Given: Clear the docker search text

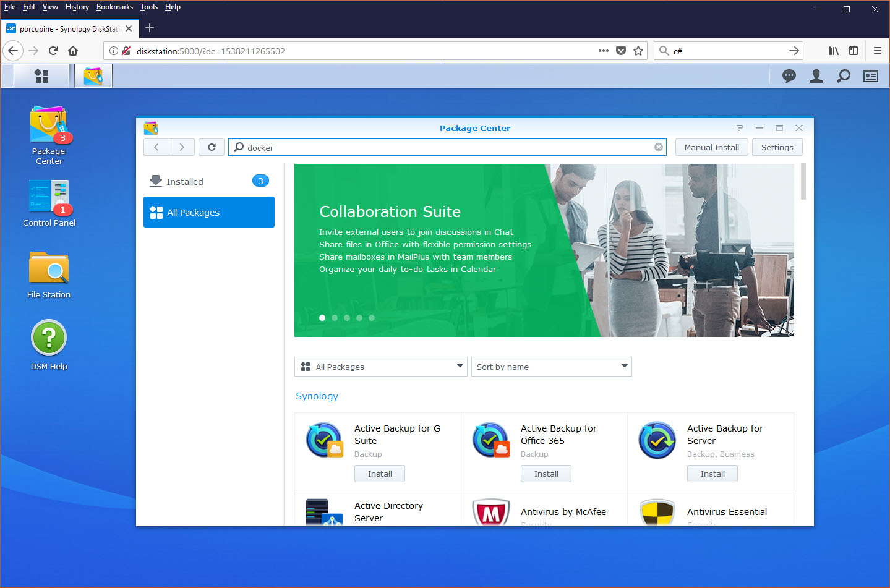Looking at the screenshot, I should pos(659,147).
